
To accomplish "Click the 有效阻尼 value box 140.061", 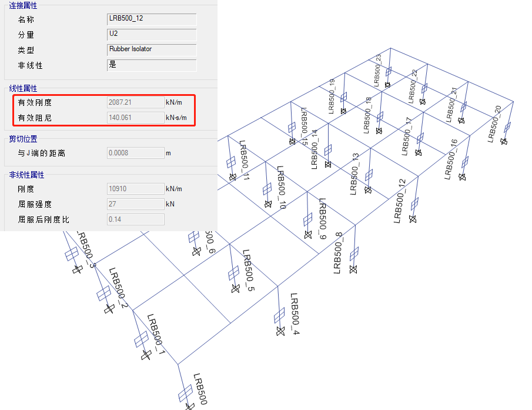I will [135, 118].
